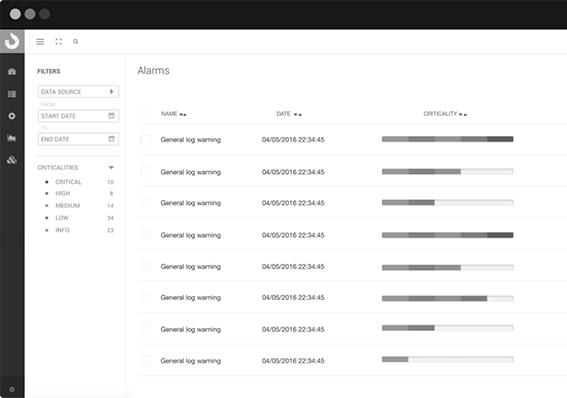Check the first alarm row checkbox
Viewport: 567px width, 398px height.
[x=146, y=140]
